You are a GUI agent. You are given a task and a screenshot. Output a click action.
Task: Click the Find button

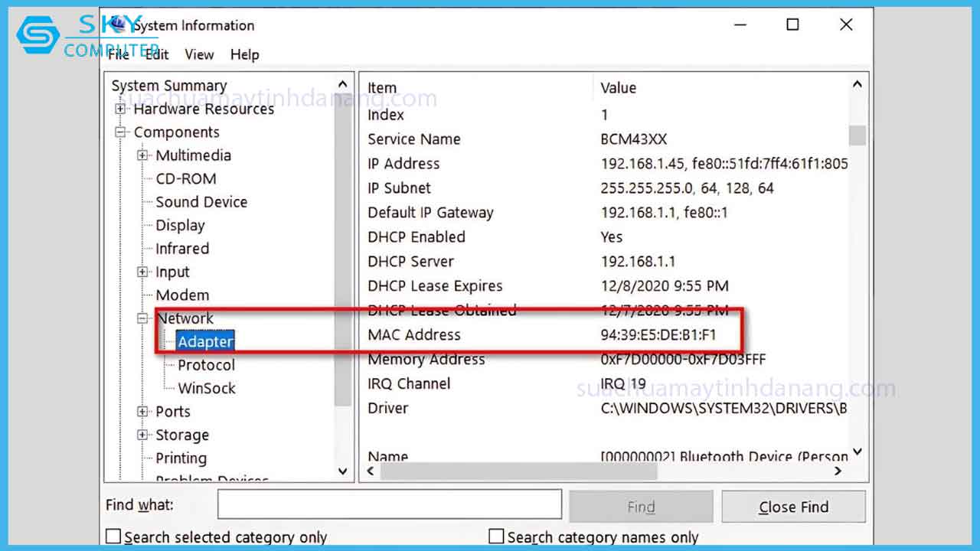click(x=641, y=507)
